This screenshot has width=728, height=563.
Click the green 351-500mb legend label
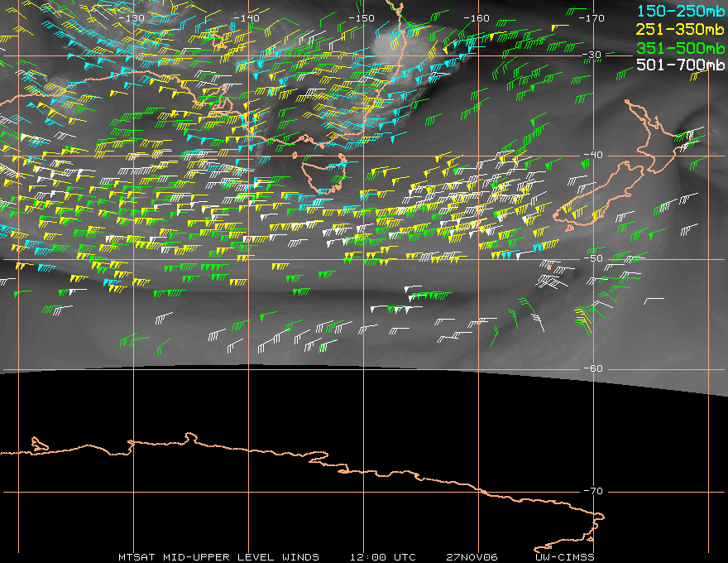[680, 48]
